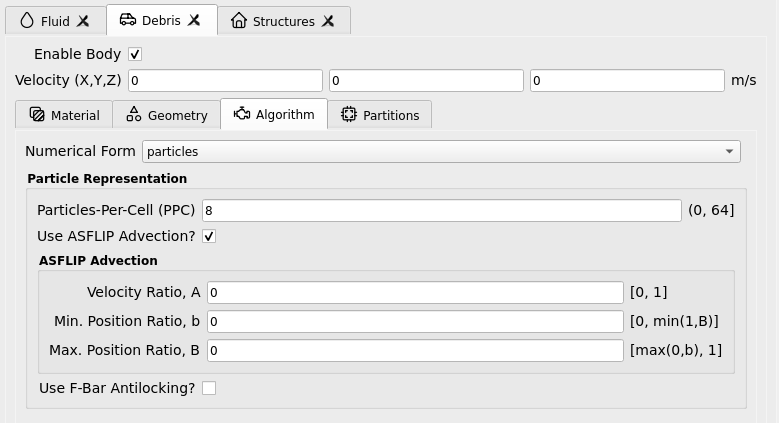Close the Fluid tab with X
Viewport: 779px width, 423px height.
pos(83,21)
